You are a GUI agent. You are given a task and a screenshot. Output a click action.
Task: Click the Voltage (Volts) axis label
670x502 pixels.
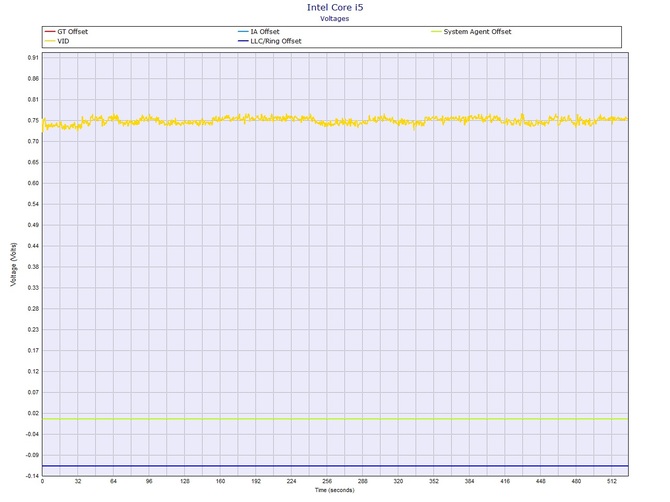[14, 264]
